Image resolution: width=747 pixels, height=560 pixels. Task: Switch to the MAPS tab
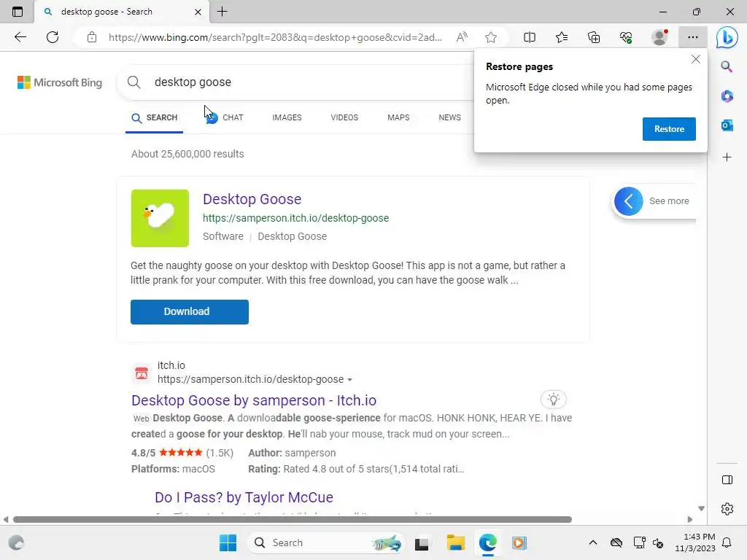398,117
